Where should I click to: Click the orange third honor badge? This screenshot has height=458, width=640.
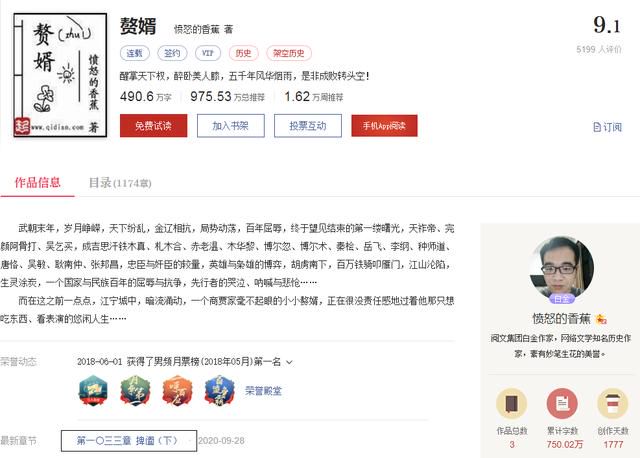[x=177, y=391]
